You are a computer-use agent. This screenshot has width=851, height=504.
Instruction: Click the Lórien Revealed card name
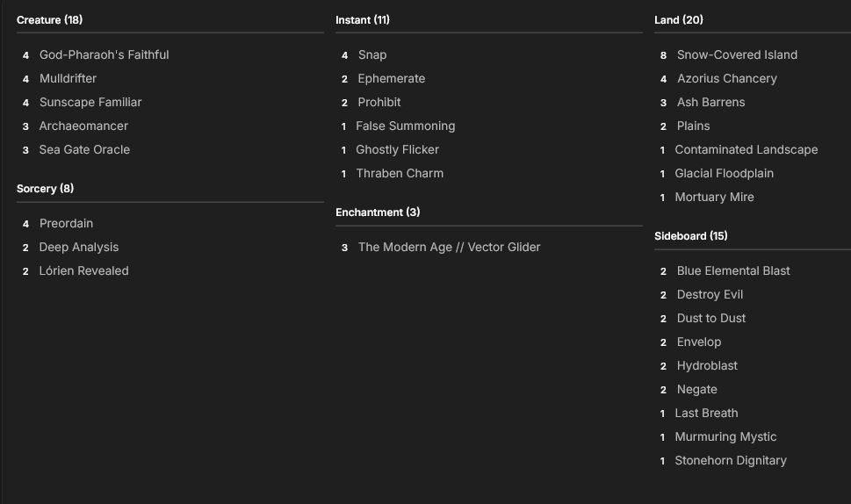tap(83, 270)
